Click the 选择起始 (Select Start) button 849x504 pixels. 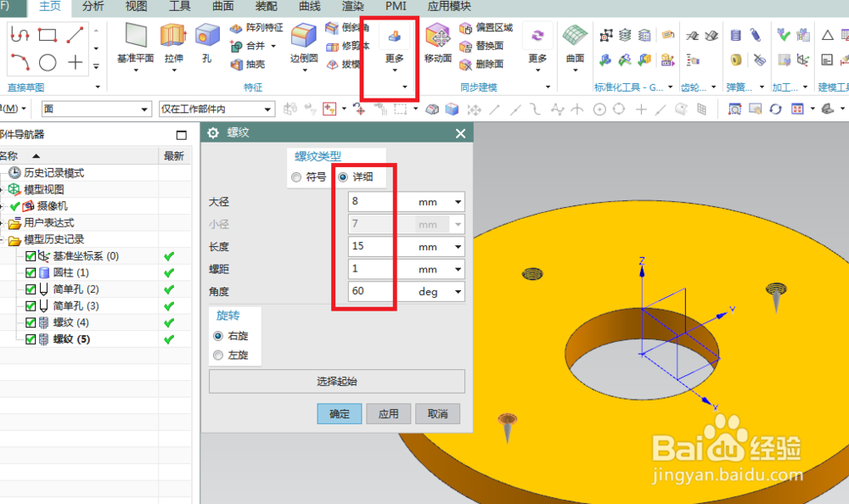coord(337,382)
